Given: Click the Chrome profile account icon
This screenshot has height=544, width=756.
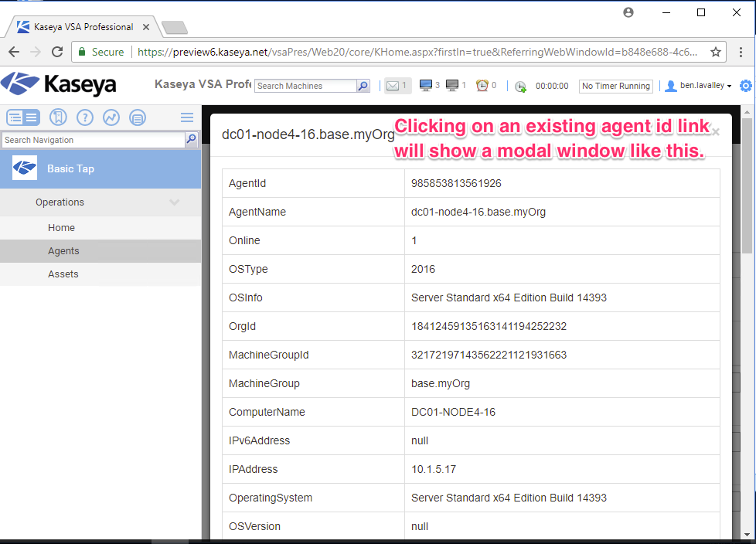Looking at the screenshot, I should tap(628, 12).
